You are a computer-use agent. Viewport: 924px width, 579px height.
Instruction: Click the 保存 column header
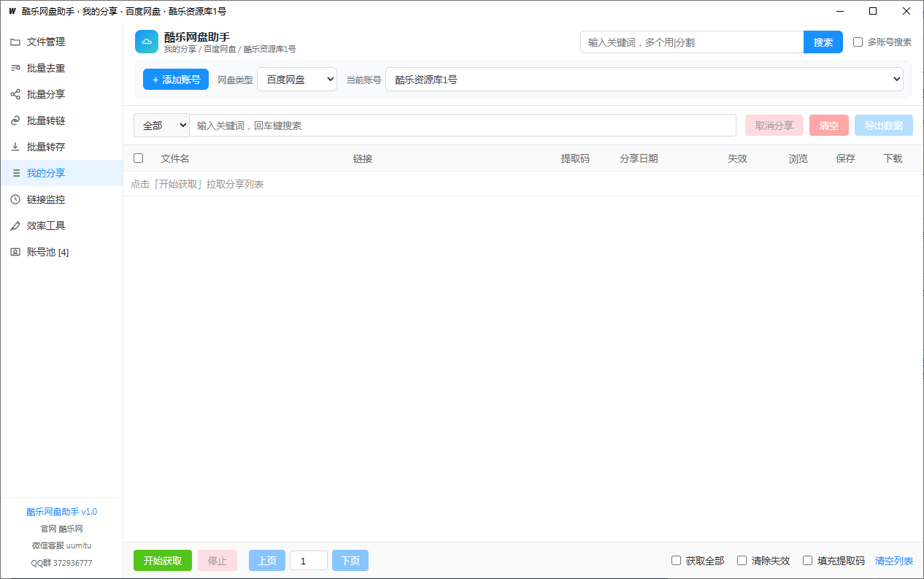(846, 158)
